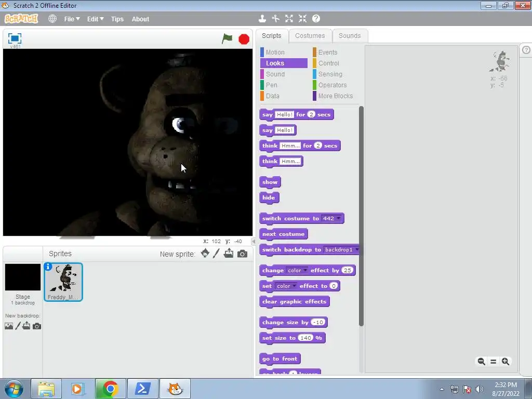Viewport: 532px width, 399px height.
Task: Upload backdrop from file
Action: pos(26,326)
